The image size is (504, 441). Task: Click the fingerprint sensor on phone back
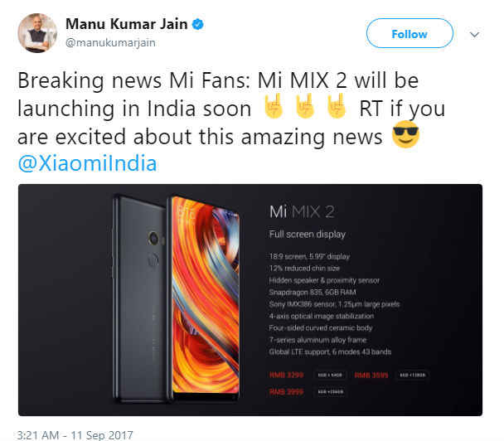click(154, 259)
